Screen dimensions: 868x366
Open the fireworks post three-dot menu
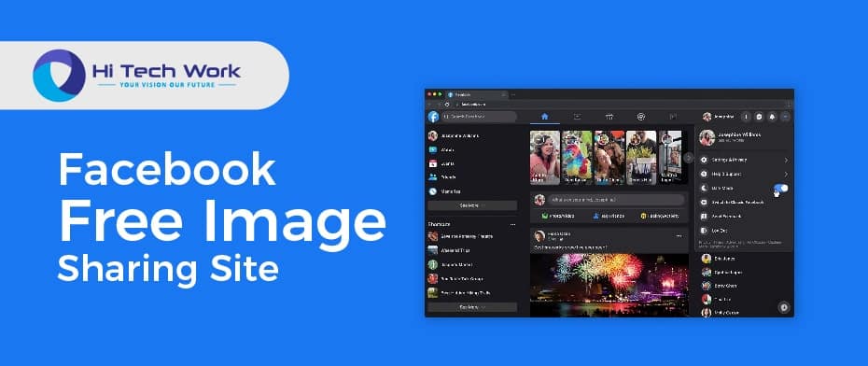679,236
